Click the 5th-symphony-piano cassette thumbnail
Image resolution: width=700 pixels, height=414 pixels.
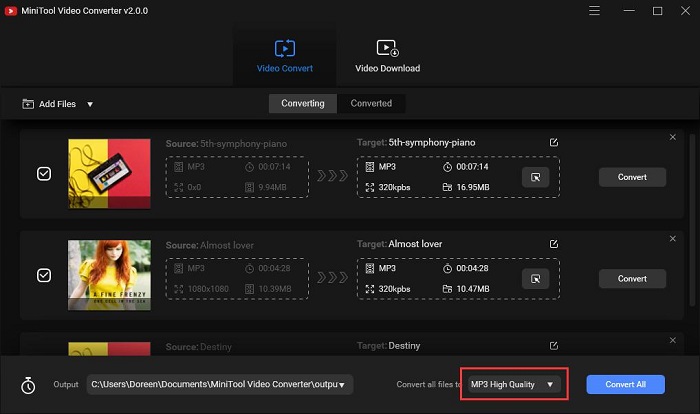pos(109,173)
